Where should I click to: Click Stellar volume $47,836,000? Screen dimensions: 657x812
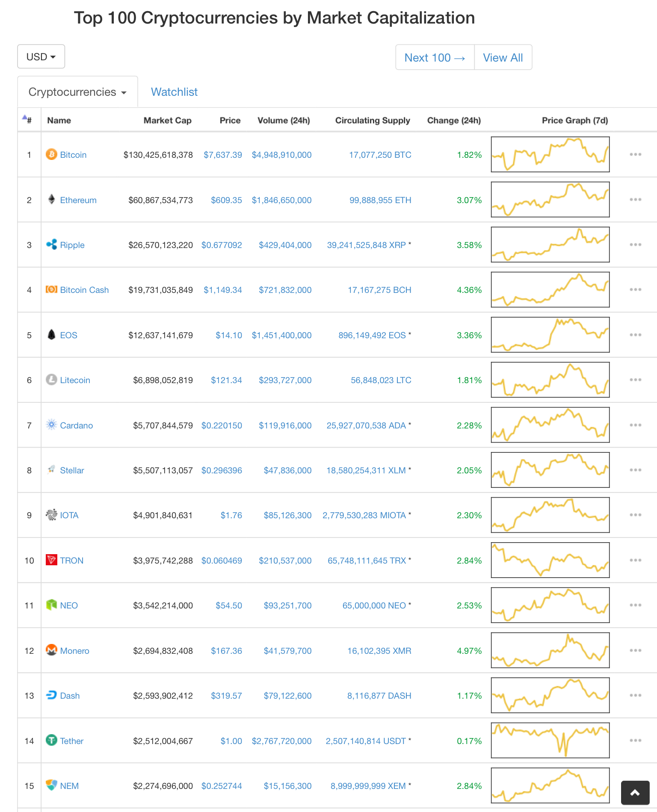[x=287, y=470]
